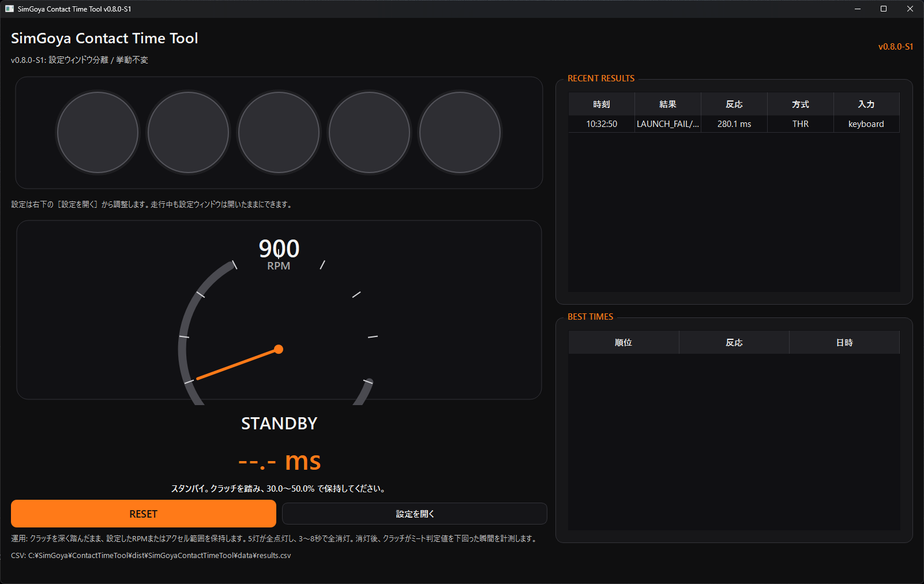Click the 方式 column header

click(x=801, y=104)
